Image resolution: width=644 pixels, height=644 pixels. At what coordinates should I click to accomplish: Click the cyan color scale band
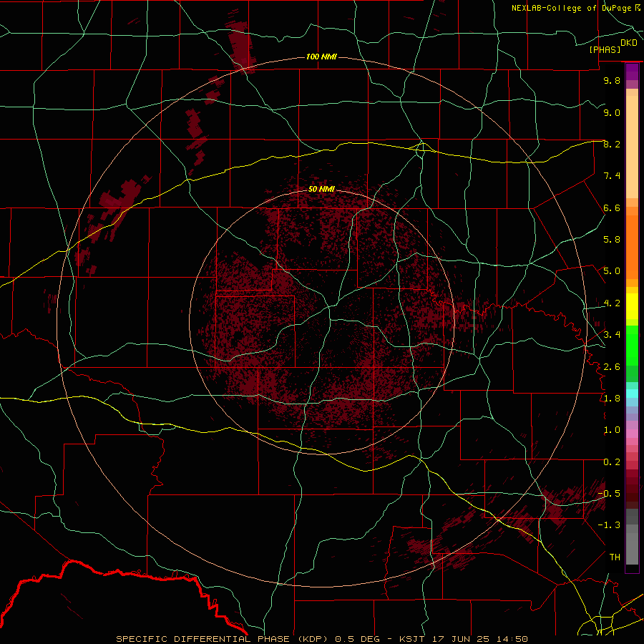632,394
